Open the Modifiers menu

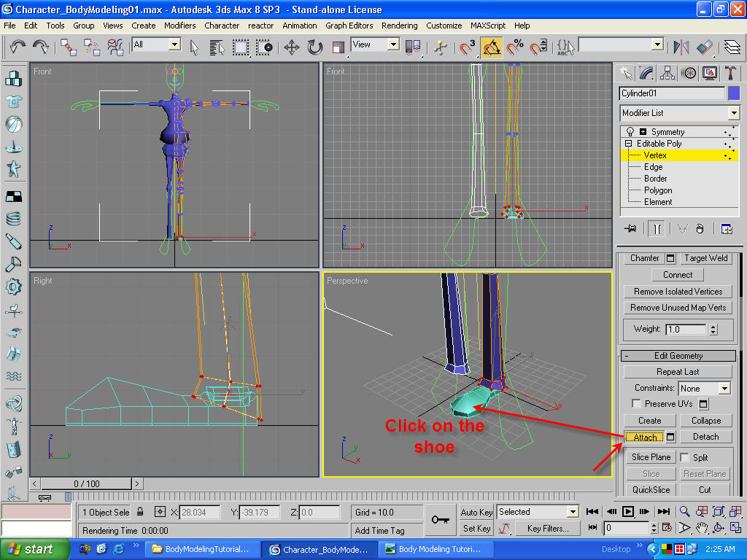[179, 26]
